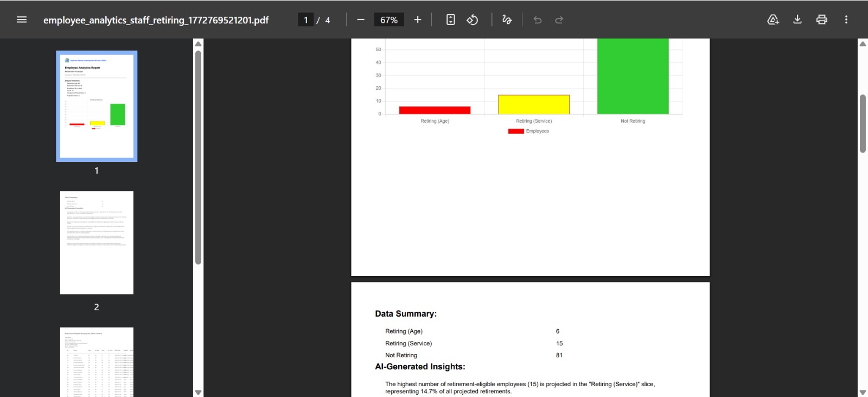The height and width of the screenshot is (397, 868).
Task: Click the value 15 in Data Summary
Action: pyautogui.click(x=559, y=343)
